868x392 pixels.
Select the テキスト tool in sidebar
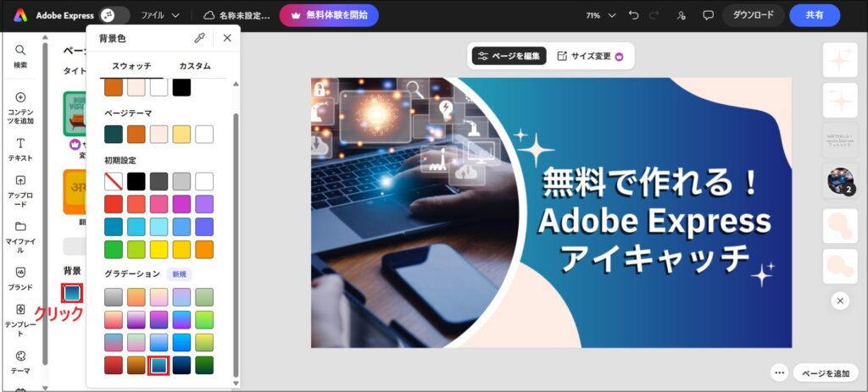point(20,149)
